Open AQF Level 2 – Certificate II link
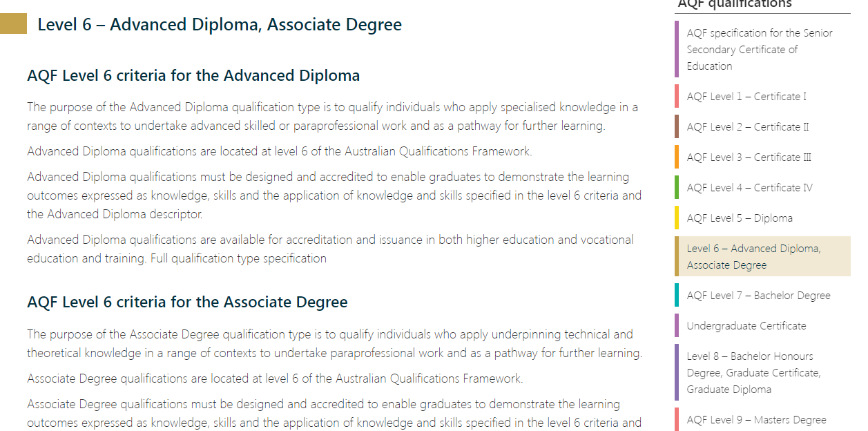 tap(748, 127)
